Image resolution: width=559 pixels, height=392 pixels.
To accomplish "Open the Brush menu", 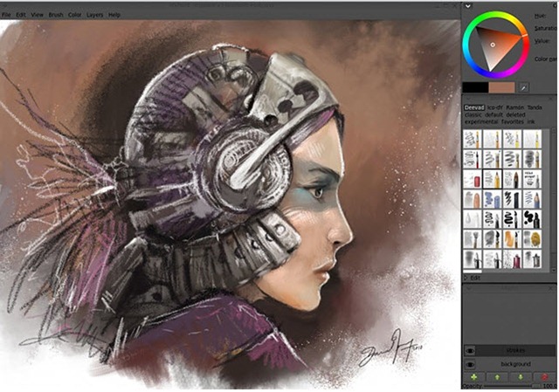I will click(x=56, y=15).
